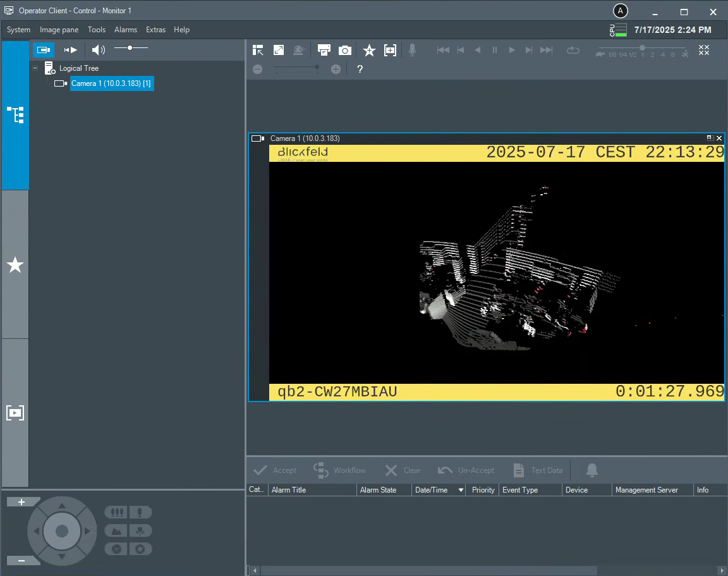Maximize image pane with the diagonal arrows icon
The image size is (728, 576).
pos(279,51)
